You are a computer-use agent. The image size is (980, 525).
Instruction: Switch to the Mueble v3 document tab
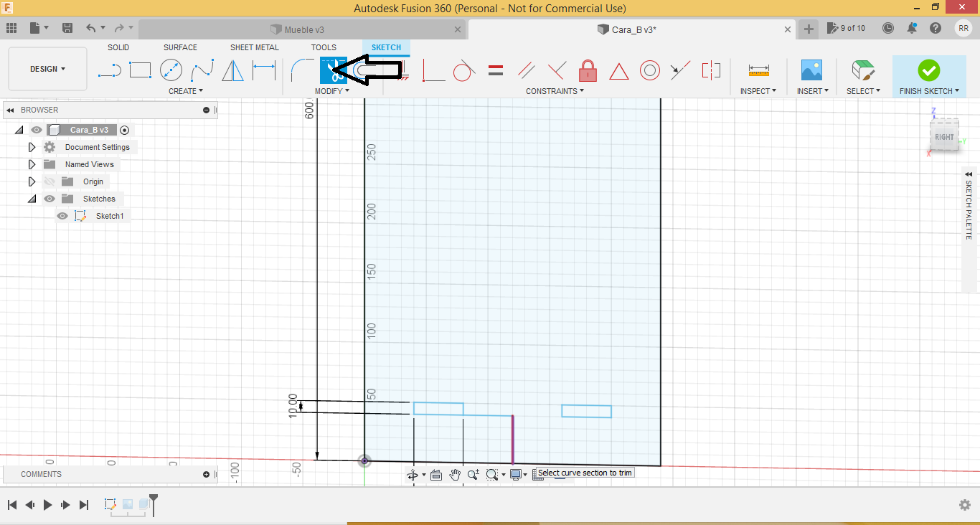pyautogui.click(x=302, y=29)
